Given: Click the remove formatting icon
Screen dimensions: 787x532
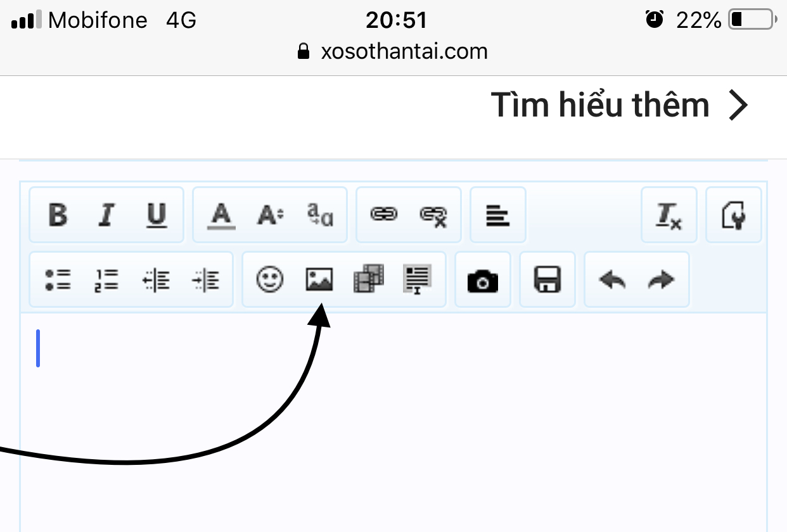Looking at the screenshot, I should coord(669,215).
